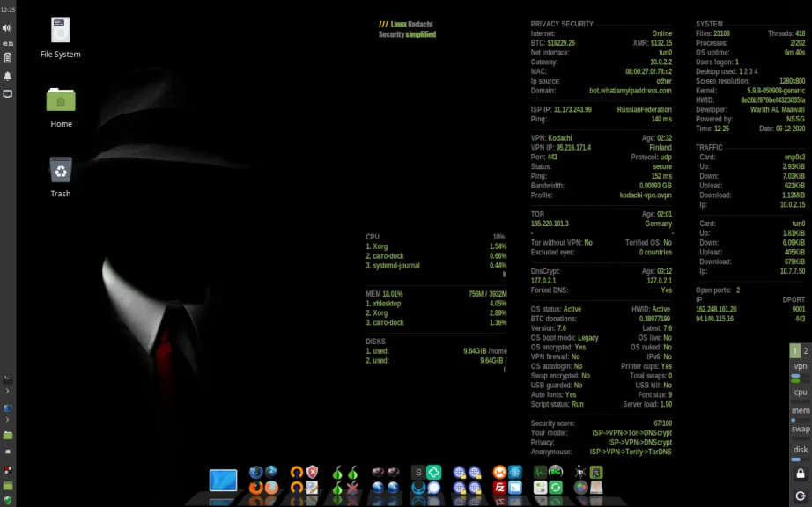Open the Monero wallet icon in the dock
Screen dimensions: 812x507
499,473
